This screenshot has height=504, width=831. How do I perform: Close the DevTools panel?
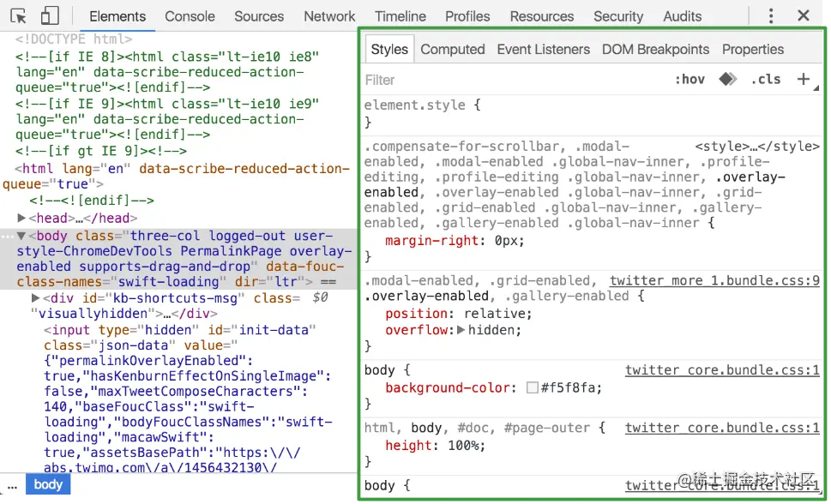click(x=804, y=15)
